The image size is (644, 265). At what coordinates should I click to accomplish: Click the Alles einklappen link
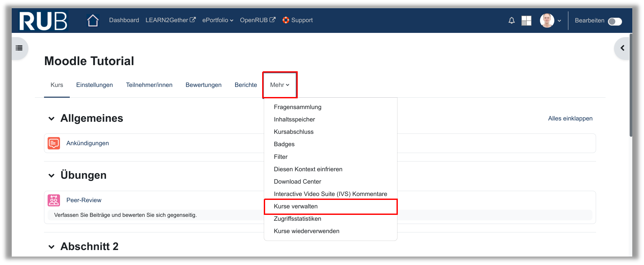[570, 119]
